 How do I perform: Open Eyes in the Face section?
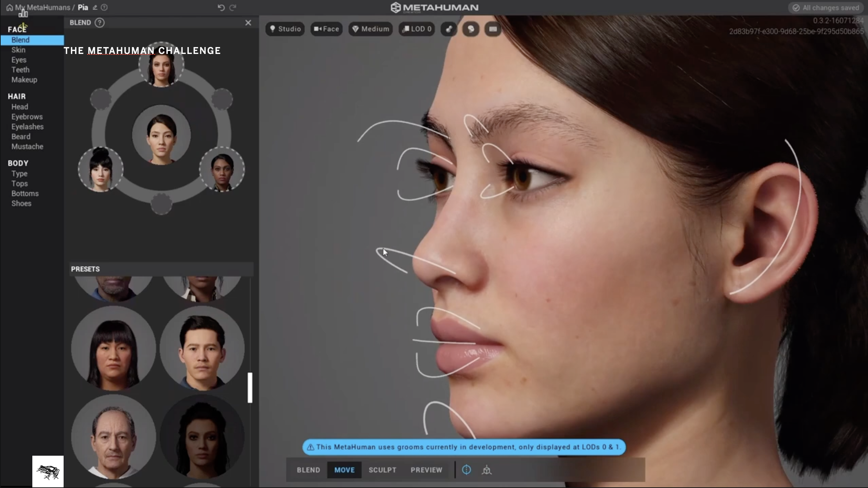click(x=19, y=60)
